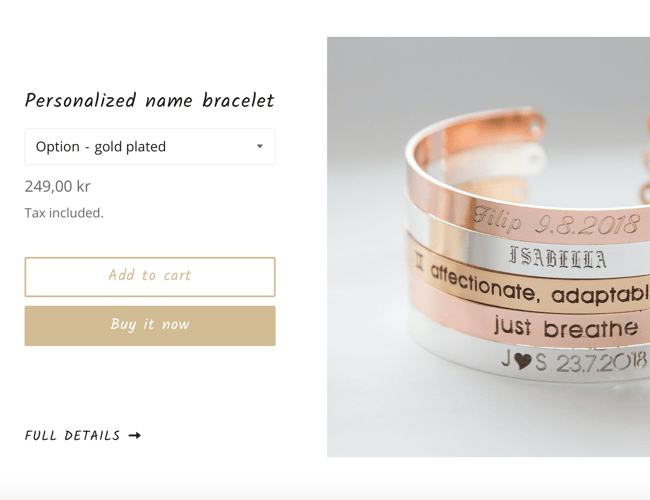Open the Option gold plated dropdown

click(150, 146)
